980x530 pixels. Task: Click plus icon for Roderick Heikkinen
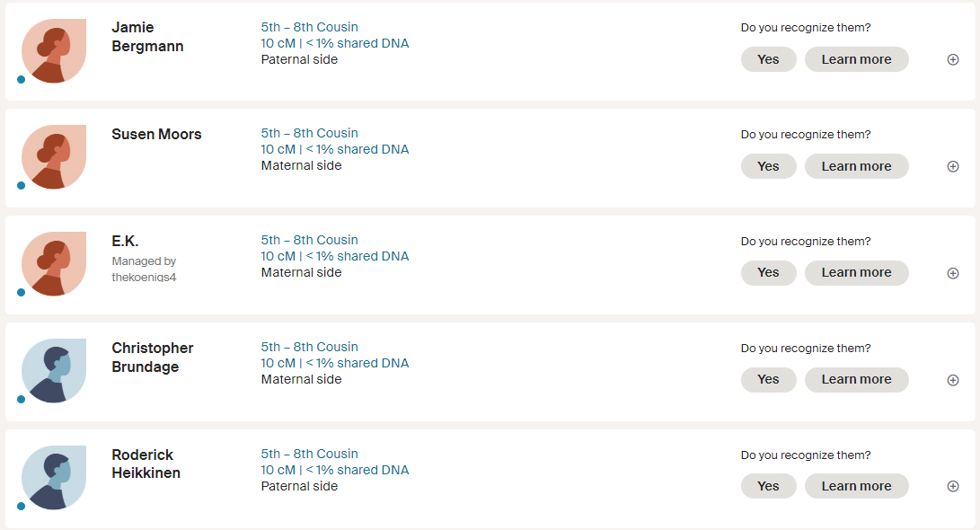(x=952, y=486)
